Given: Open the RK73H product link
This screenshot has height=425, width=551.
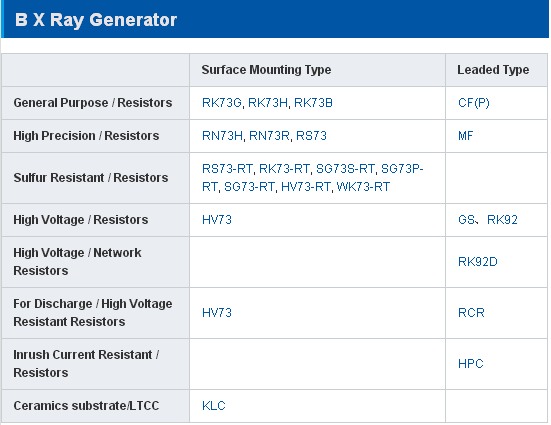Looking at the screenshot, I should pyautogui.click(x=268, y=103).
